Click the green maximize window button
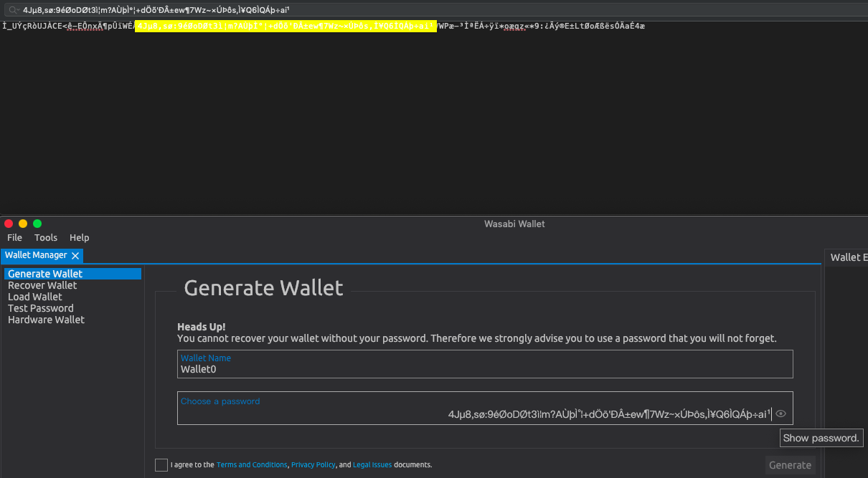The height and width of the screenshot is (478, 868). coord(37,224)
